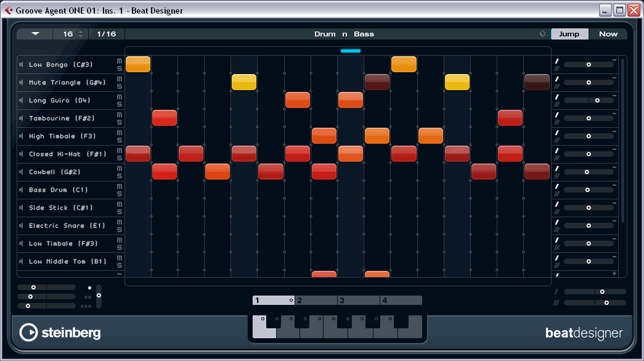
Task: Click the Steinberg logo
Action: click(60, 332)
